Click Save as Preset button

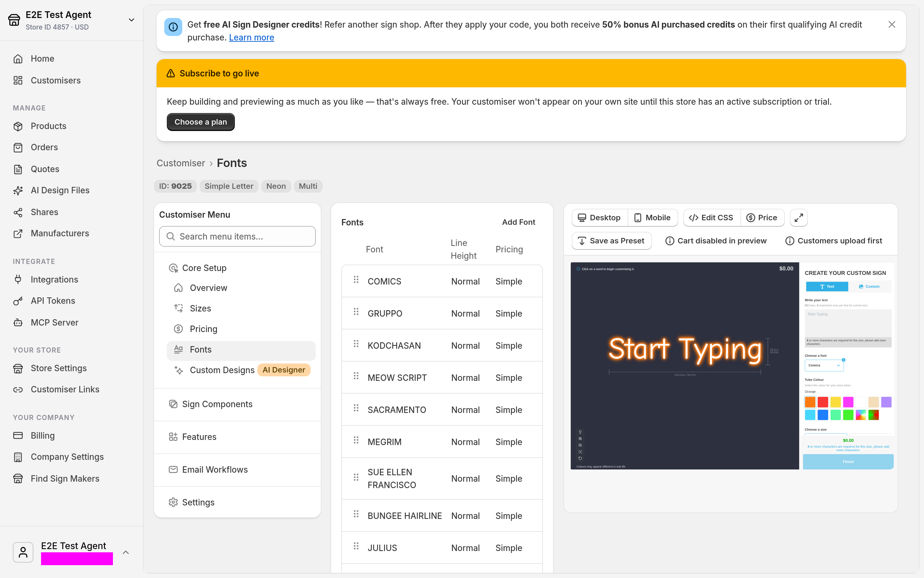coord(612,241)
